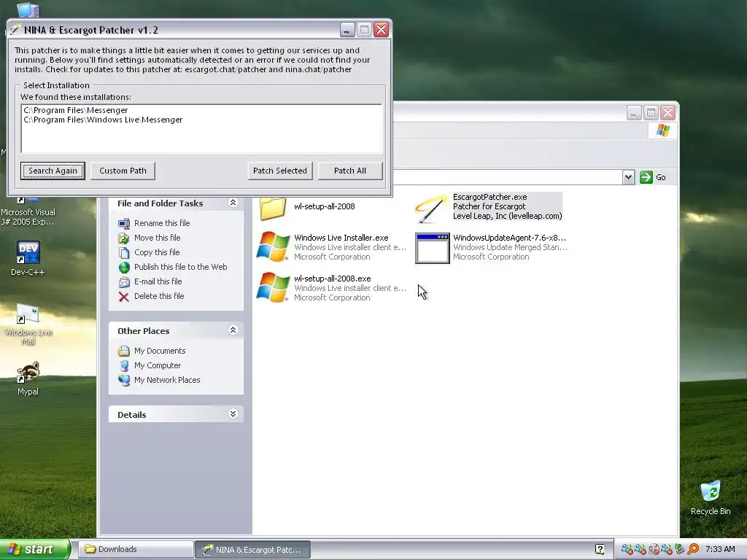Click the orange magnifier tray icon
The width and height of the screenshot is (747, 560).
point(693,550)
